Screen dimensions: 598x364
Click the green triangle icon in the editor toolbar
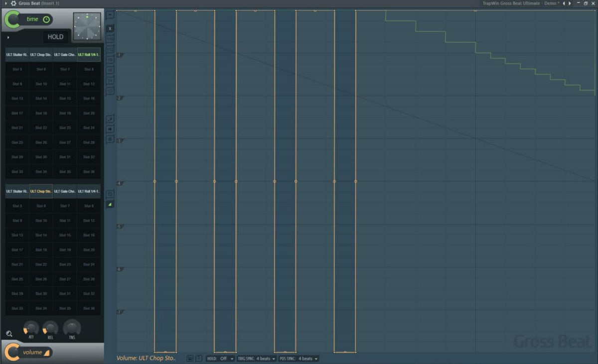(110, 204)
